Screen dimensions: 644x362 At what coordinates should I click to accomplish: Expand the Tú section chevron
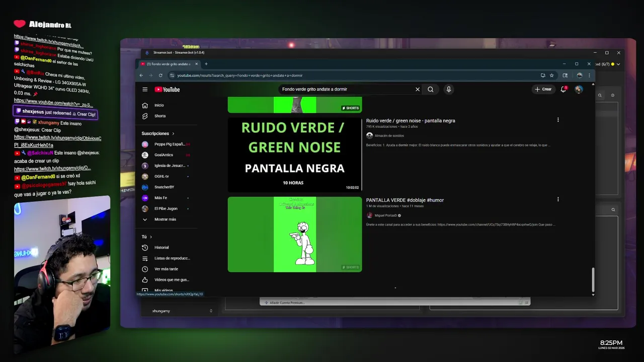click(151, 237)
